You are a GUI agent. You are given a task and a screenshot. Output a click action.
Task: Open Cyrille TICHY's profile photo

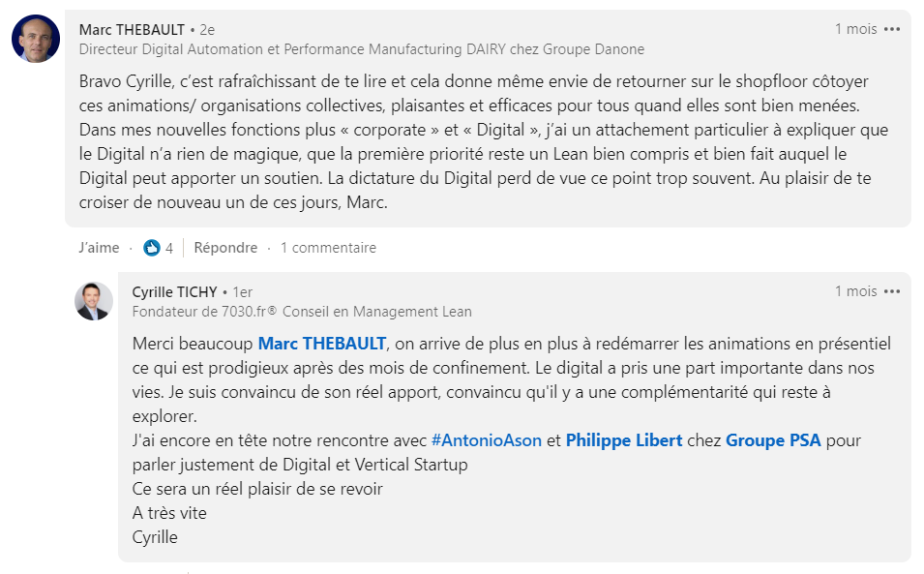pos(94,301)
